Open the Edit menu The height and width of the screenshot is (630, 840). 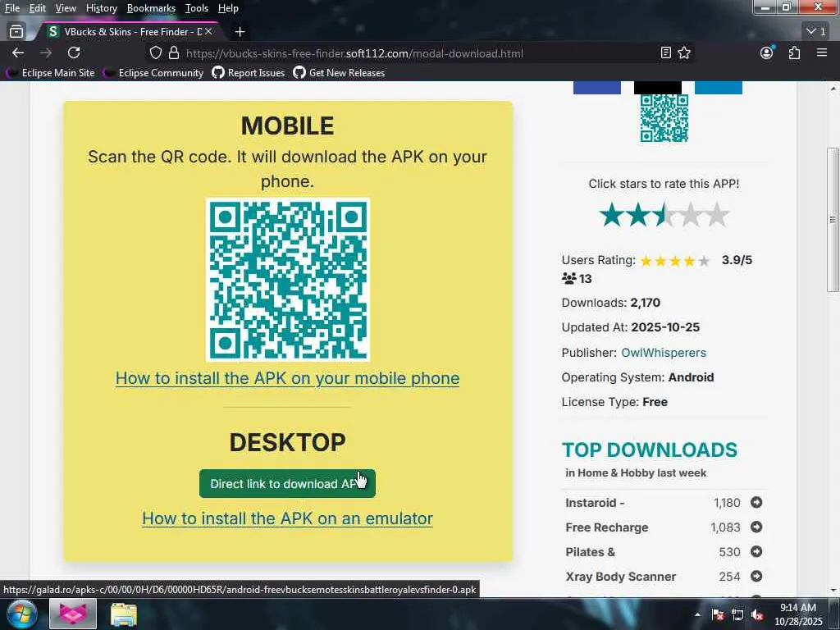click(x=38, y=8)
